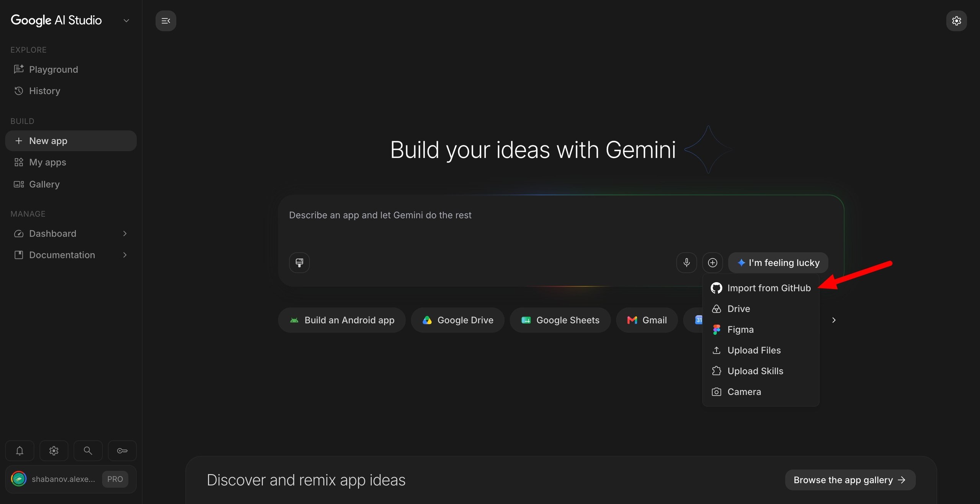
Task: Open Playground in the sidebar
Action: 71,69
